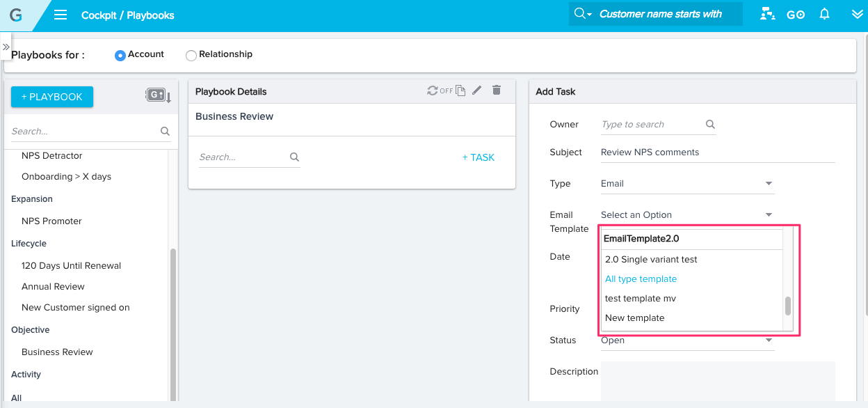Viewport: 868px width, 408px height.
Task: Click the GO icon in header
Action: [x=796, y=15]
